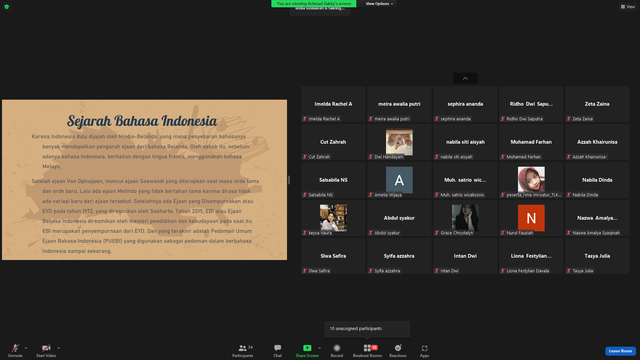Select sephira ananda's video tile
Image resolution: width=640 pixels, height=360 pixels.
click(x=465, y=104)
